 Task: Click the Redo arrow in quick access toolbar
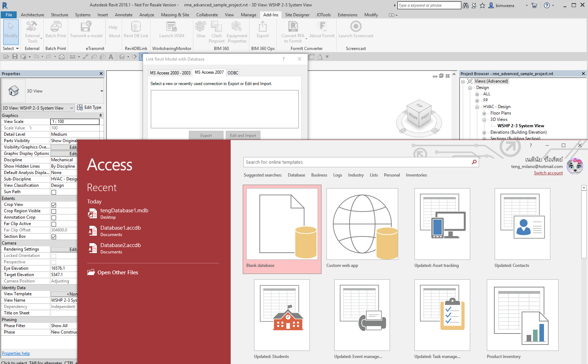click(49, 57)
